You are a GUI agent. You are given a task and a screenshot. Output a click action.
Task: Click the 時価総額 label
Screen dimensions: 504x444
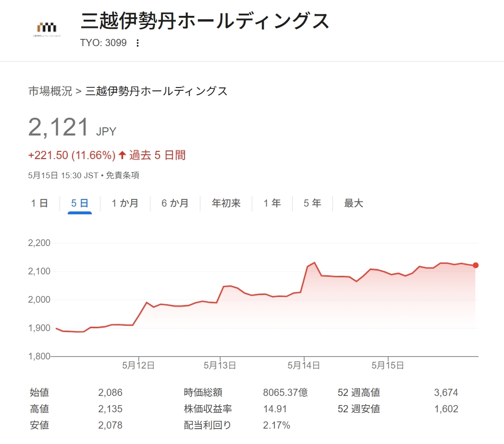click(203, 393)
